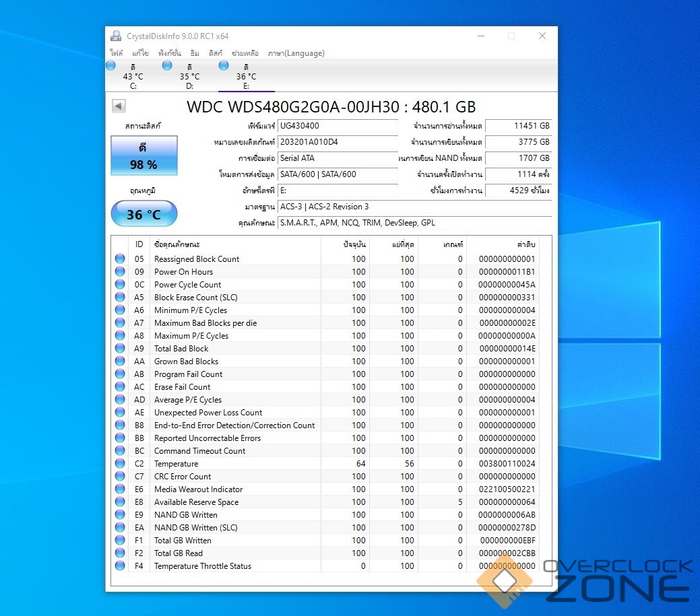Click the blue orb next to Temperature row

point(120,463)
